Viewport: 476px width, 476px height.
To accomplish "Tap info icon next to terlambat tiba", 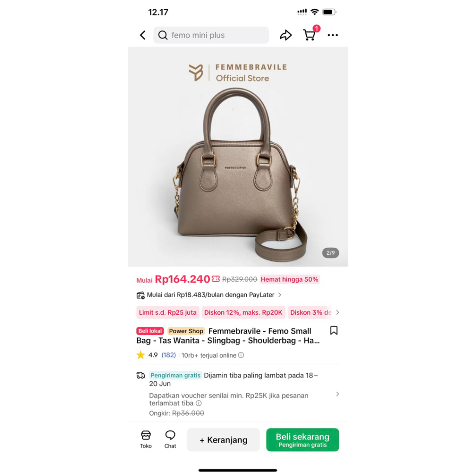I will coord(198,403).
